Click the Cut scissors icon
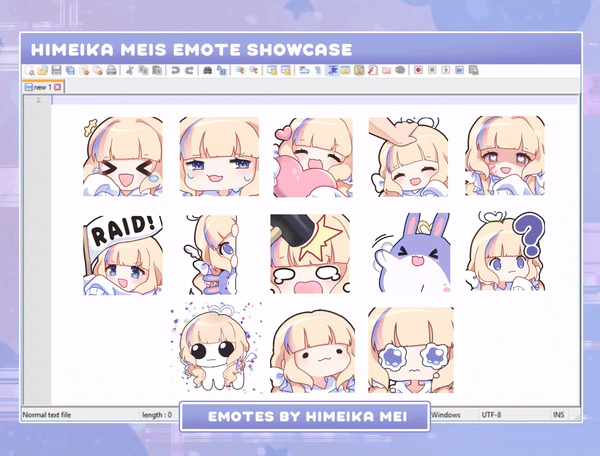 pyautogui.click(x=131, y=71)
